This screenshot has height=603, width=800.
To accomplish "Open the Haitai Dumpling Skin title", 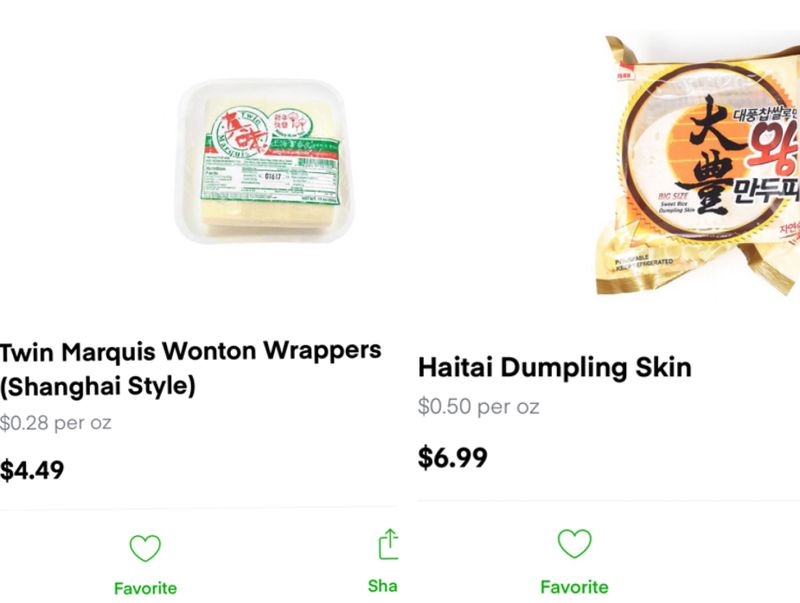I will (x=555, y=367).
